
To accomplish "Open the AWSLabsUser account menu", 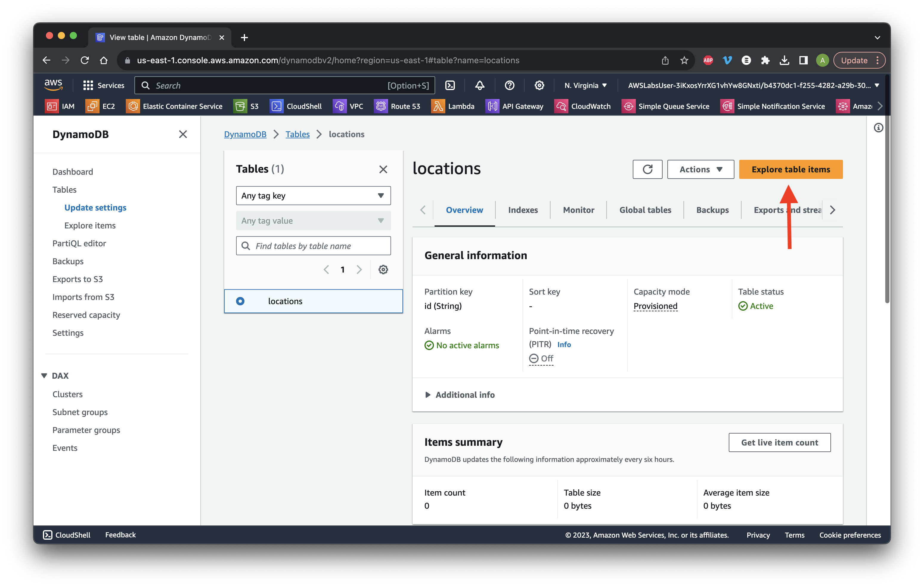I will [754, 85].
